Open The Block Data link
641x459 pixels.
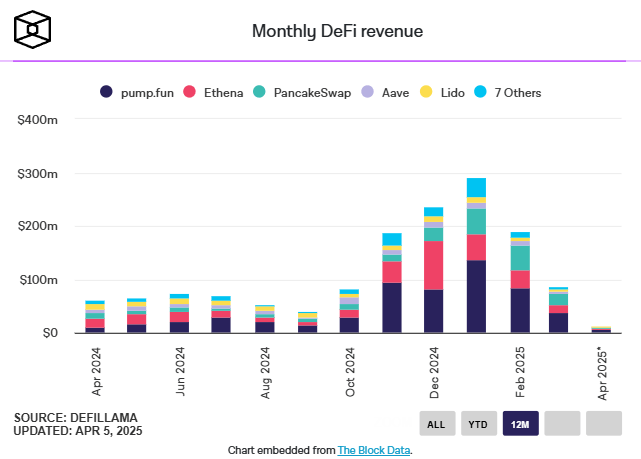point(374,450)
